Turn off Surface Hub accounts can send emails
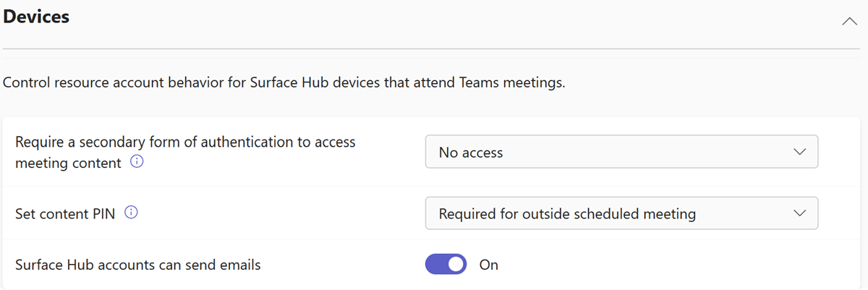 (446, 265)
